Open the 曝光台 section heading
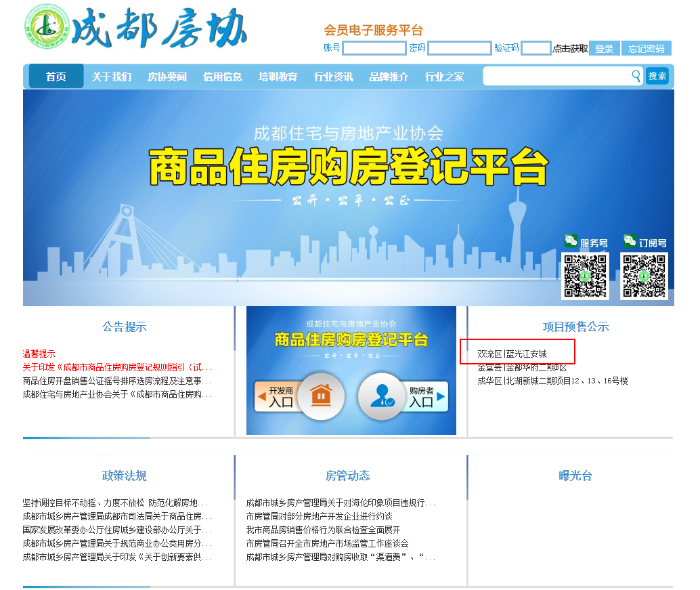Image resolution: width=700 pixels, height=590 pixels. coord(575,476)
